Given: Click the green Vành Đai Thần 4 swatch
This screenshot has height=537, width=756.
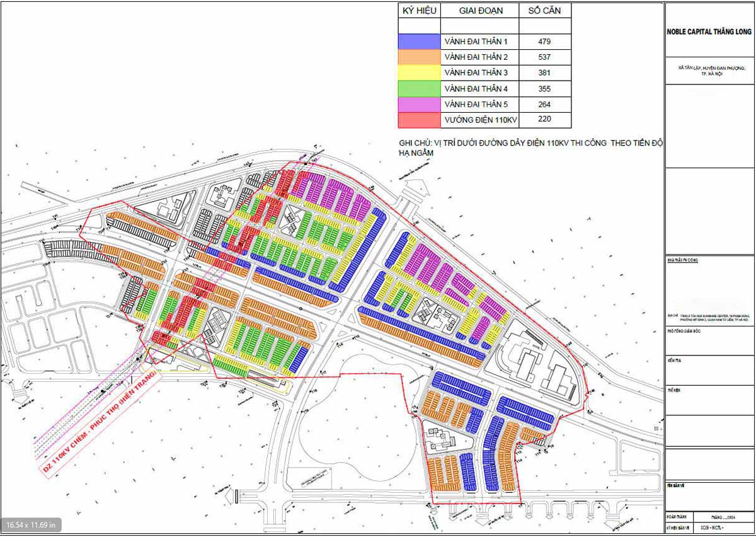Looking at the screenshot, I should [419, 89].
